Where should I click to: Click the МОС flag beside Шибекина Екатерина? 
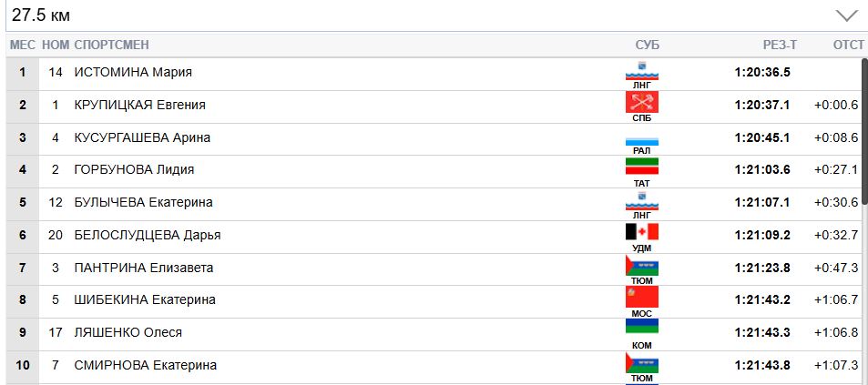pos(641,298)
